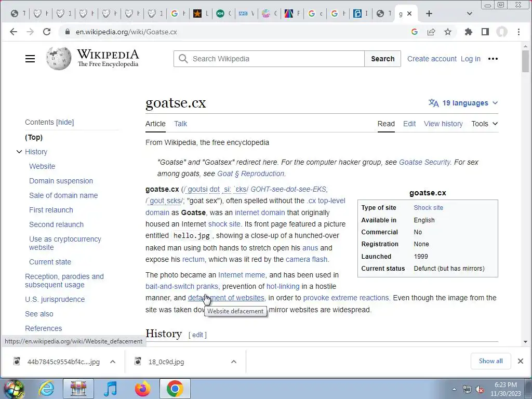Close the active goatse.cx tab

coord(409,14)
